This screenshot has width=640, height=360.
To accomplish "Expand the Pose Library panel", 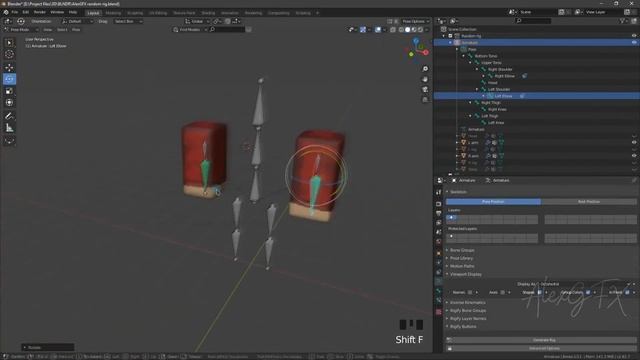I will point(461,258).
